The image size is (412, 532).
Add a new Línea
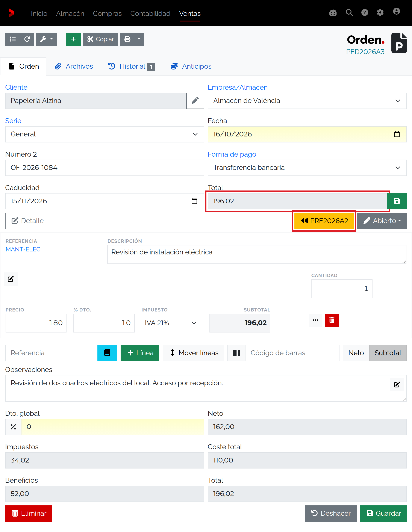[140, 353]
